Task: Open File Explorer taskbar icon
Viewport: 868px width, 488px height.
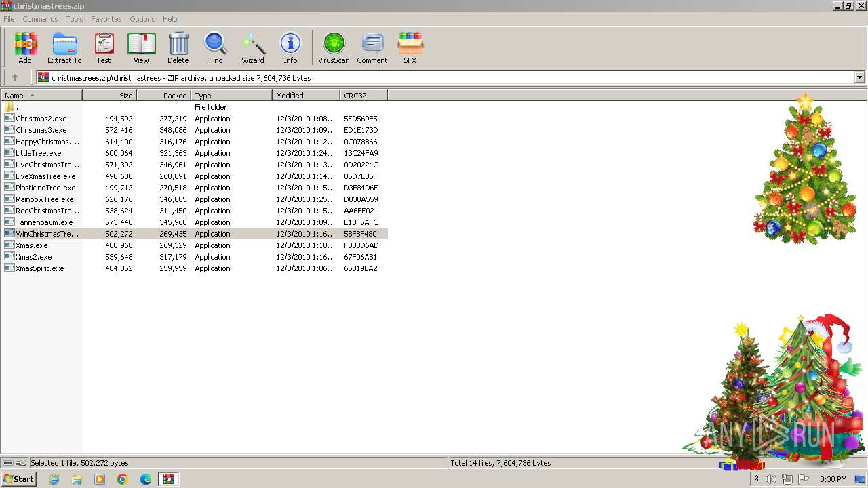Action: (77, 479)
